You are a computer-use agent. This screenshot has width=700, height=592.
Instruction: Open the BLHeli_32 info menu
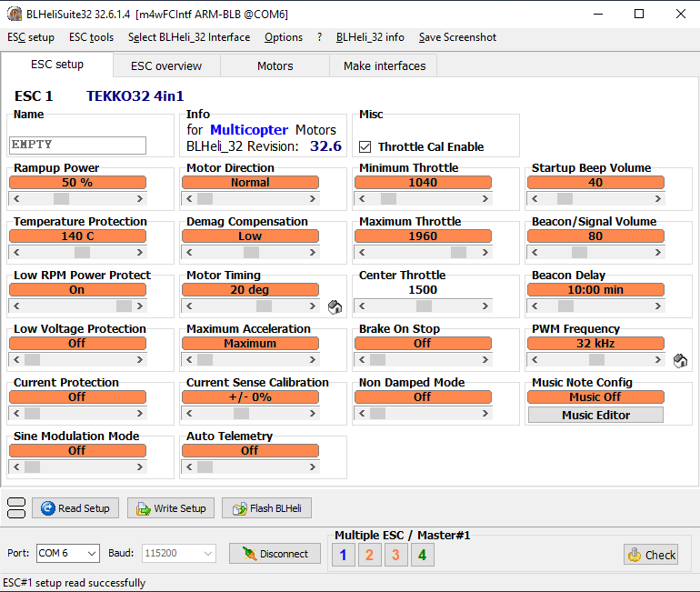pyautogui.click(x=370, y=37)
